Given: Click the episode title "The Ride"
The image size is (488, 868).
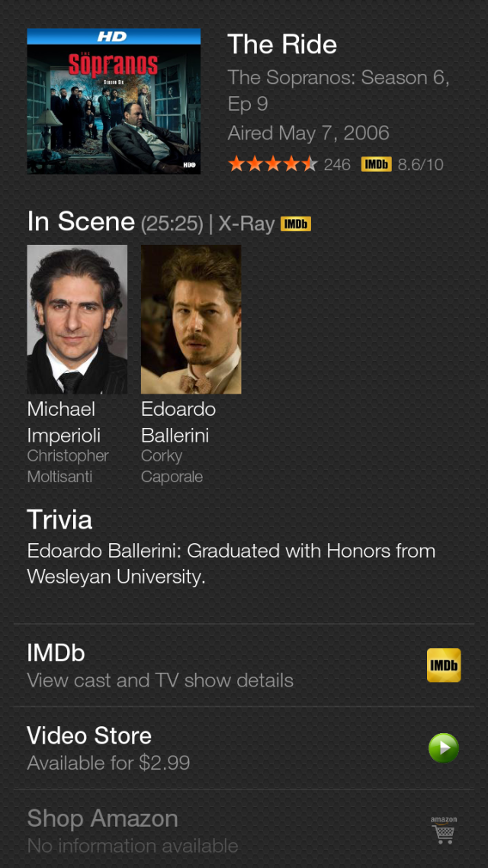Looking at the screenshot, I should [282, 44].
